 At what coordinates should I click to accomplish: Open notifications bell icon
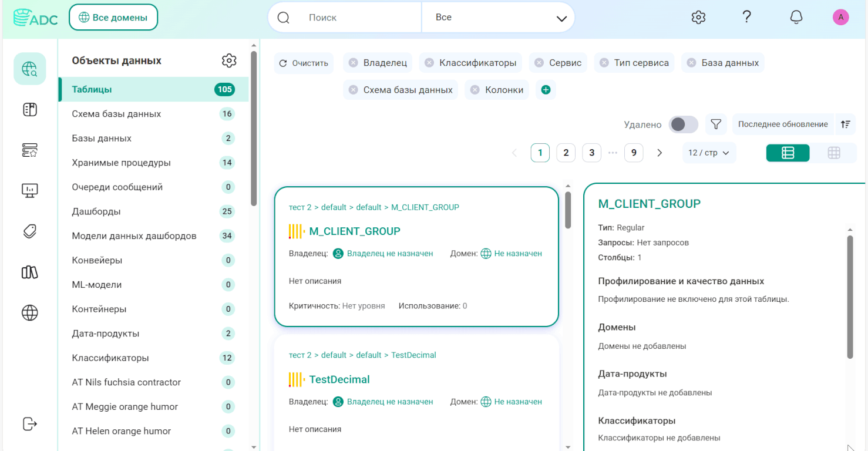pyautogui.click(x=796, y=18)
